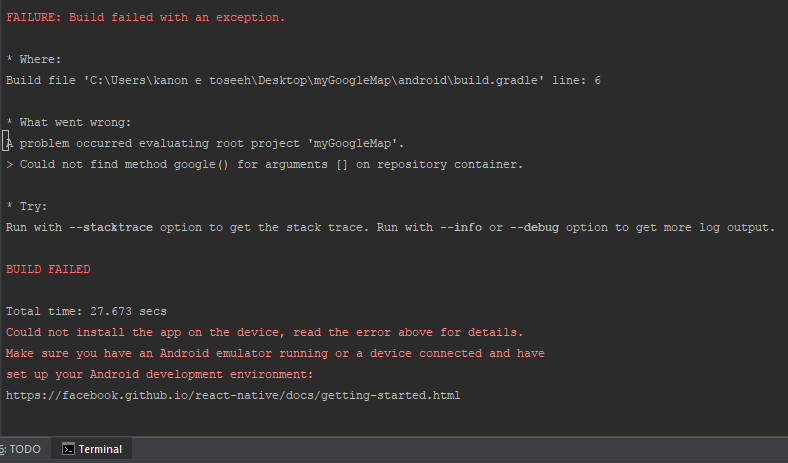Click the '* Where:' heading line
Screen dimensions: 788x463
click(34, 59)
